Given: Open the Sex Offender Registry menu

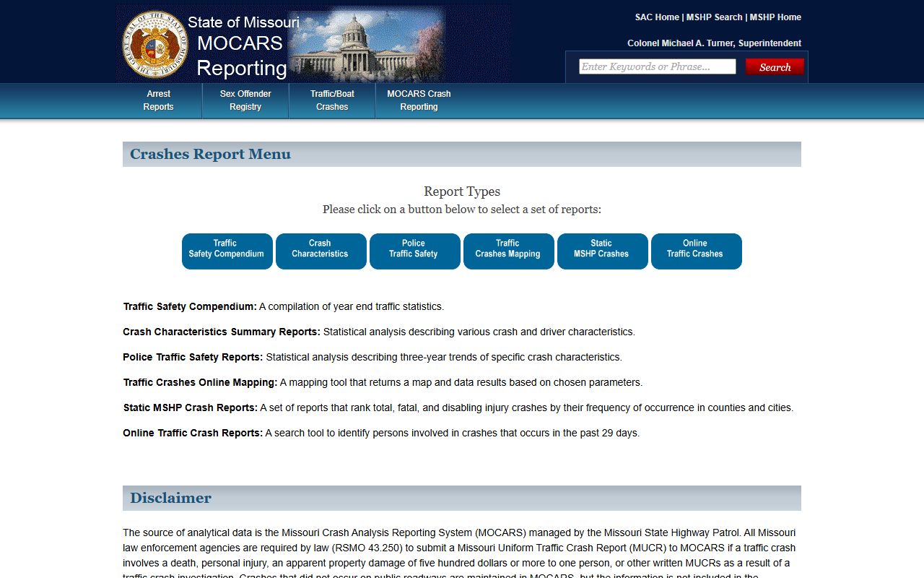Looking at the screenshot, I should coord(245,100).
